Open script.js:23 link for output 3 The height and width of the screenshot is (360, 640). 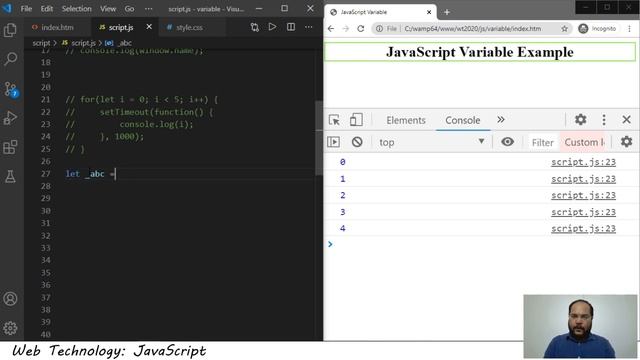click(583, 212)
